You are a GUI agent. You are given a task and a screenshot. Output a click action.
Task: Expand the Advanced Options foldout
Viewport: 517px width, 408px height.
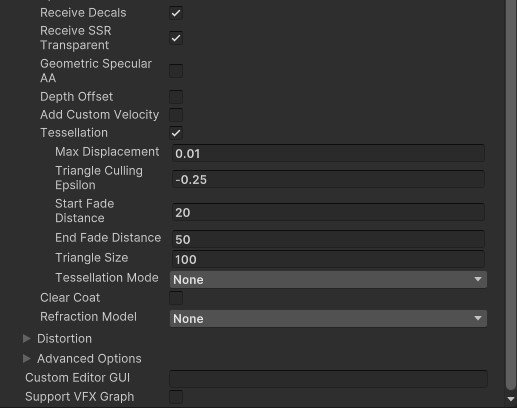point(27,359)
